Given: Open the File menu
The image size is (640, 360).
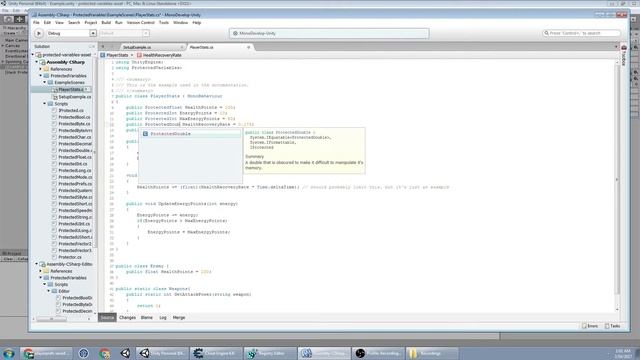Looking at the screenshot, I should point(36,22).
